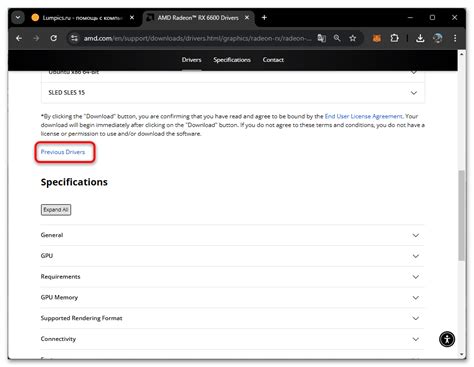474x367 pixels.
Task: Click the SLED SLES 15 label
Action: [67, 92]
